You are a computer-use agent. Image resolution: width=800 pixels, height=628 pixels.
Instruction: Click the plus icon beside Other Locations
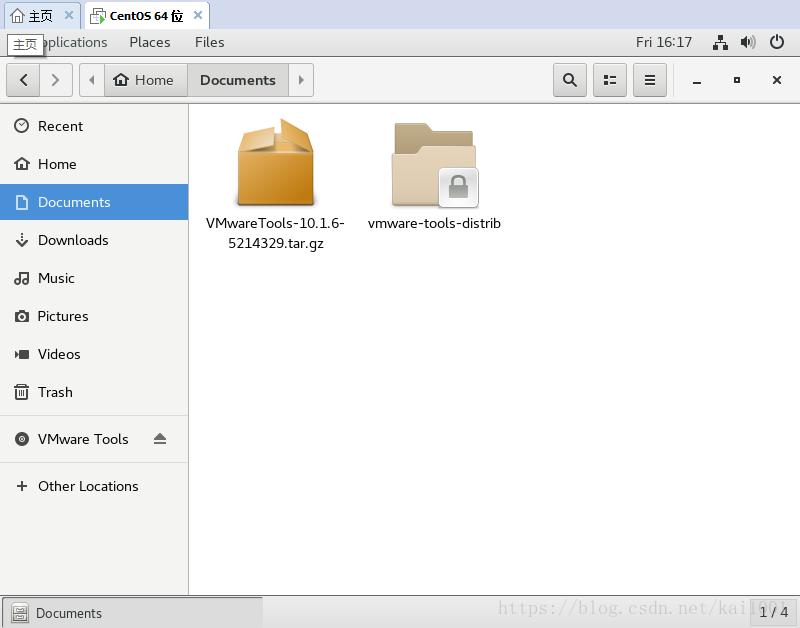click(x=21, y=486)
